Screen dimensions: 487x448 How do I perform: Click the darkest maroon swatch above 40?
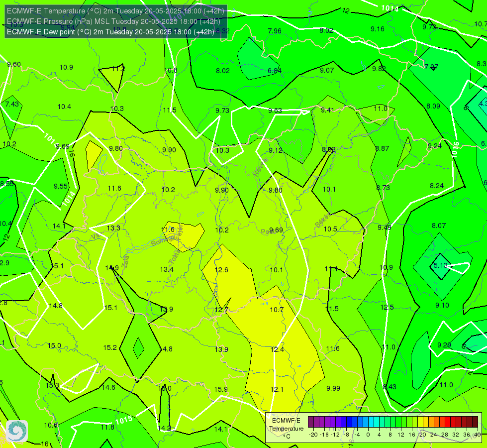[x=475, y=422]
